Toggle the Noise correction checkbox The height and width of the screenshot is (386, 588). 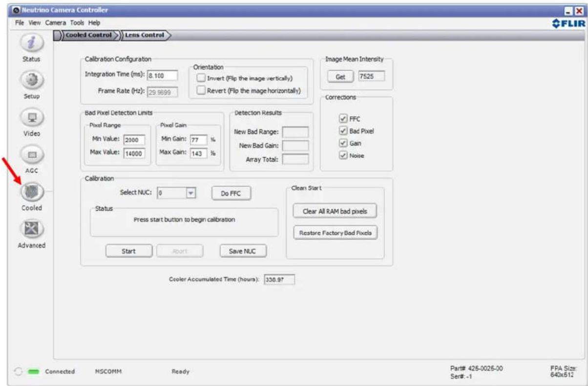pos(342,156)
